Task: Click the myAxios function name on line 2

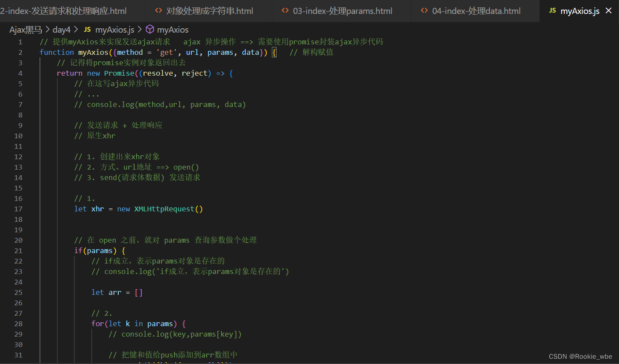Action: (x=93, y=52)
